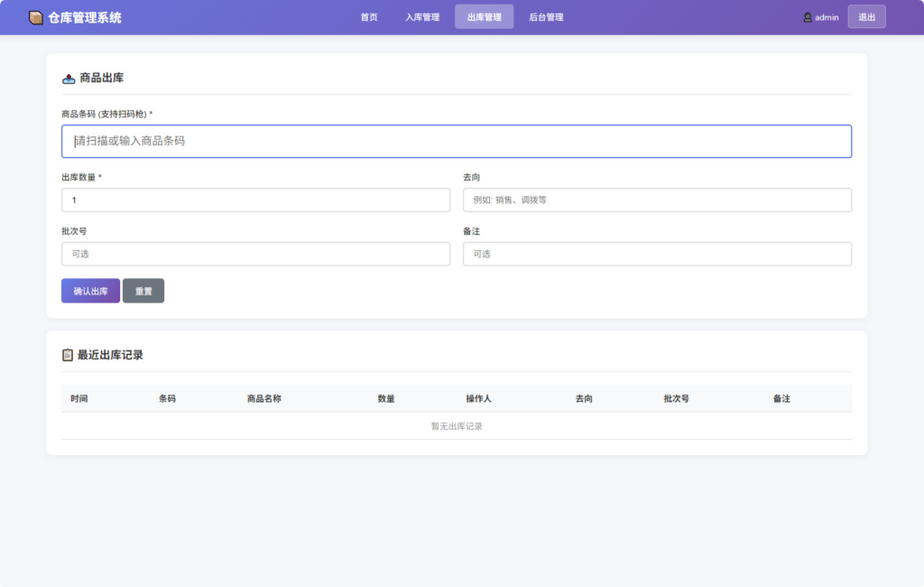Select the 出库管理 nav tab
This screenshot has width=924, height=587.
coord(485,17)
